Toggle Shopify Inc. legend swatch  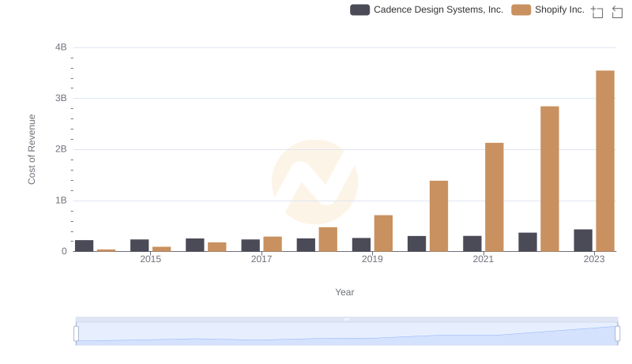521,9
